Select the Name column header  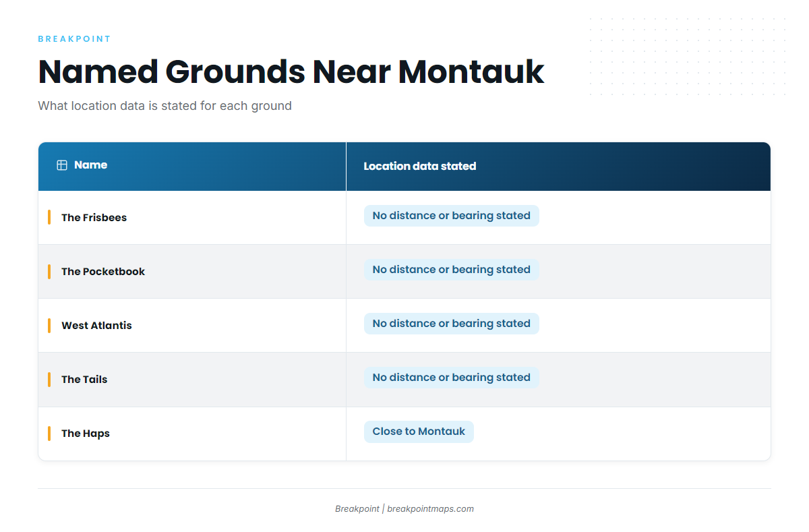point(192,167)
